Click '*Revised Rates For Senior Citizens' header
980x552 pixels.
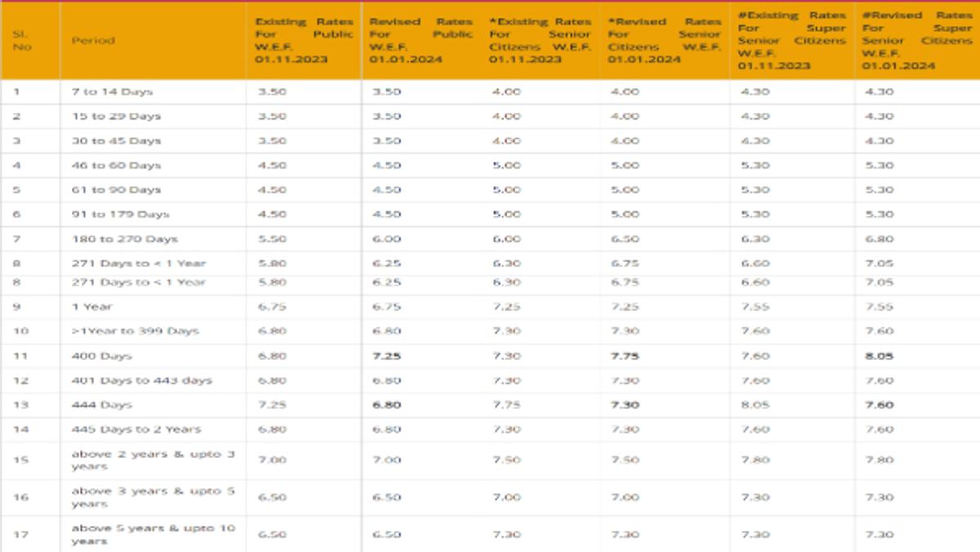point(663,41)
